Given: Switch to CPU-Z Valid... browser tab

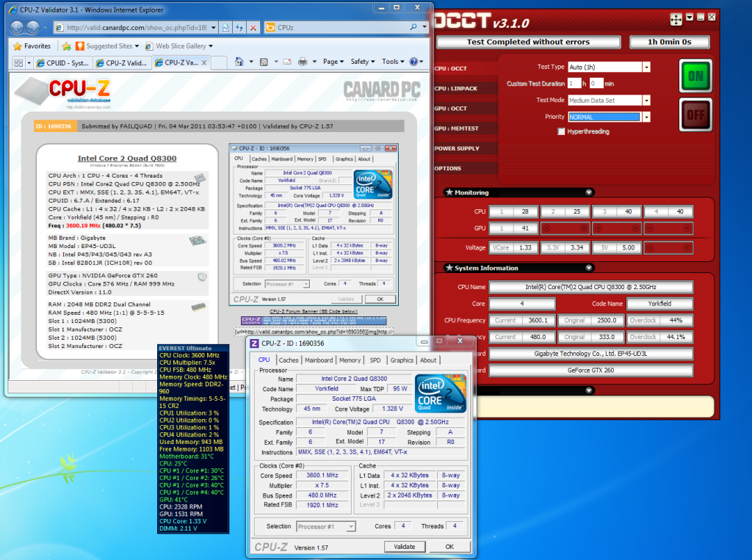Looking at the screenshot, I should click(122, 63).
